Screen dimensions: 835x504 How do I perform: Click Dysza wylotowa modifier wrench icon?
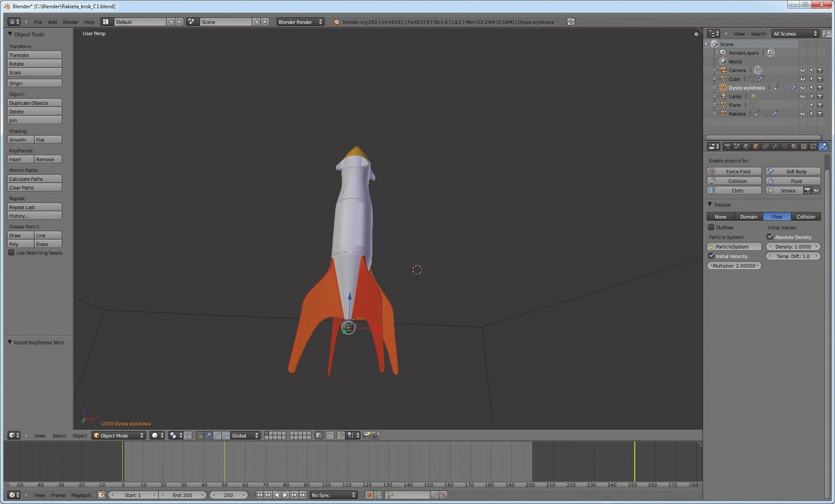point(794,87)
